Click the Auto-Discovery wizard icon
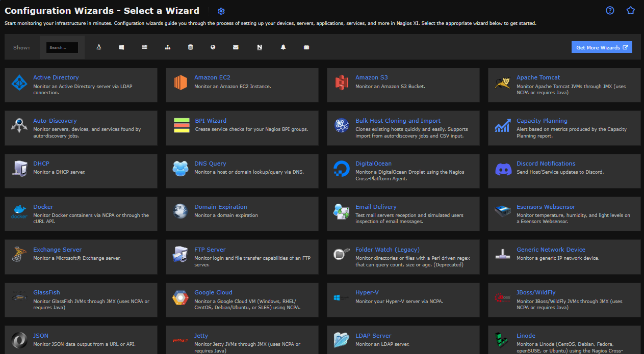 point(19,125)
